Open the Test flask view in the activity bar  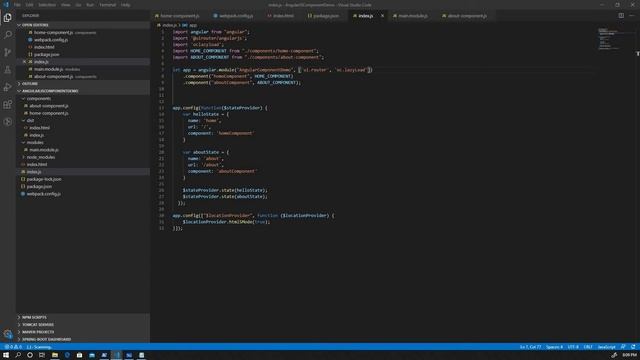click(7, 70)
